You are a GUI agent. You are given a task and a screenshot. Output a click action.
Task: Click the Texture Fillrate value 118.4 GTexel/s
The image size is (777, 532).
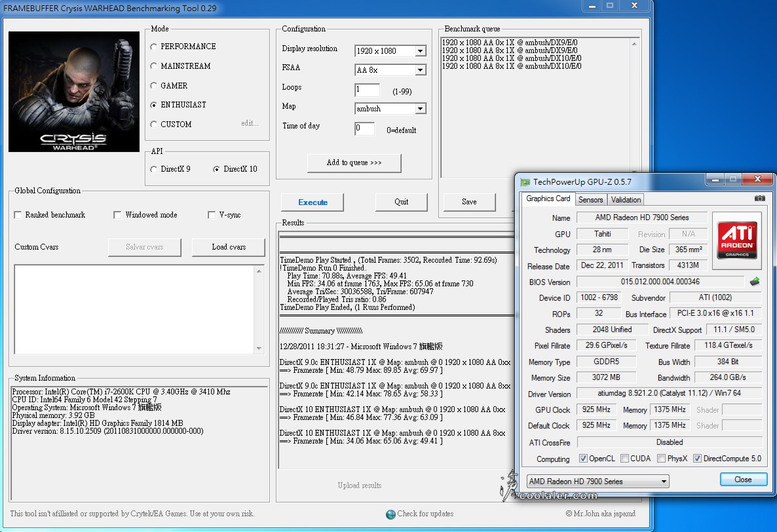coord(729,345)
